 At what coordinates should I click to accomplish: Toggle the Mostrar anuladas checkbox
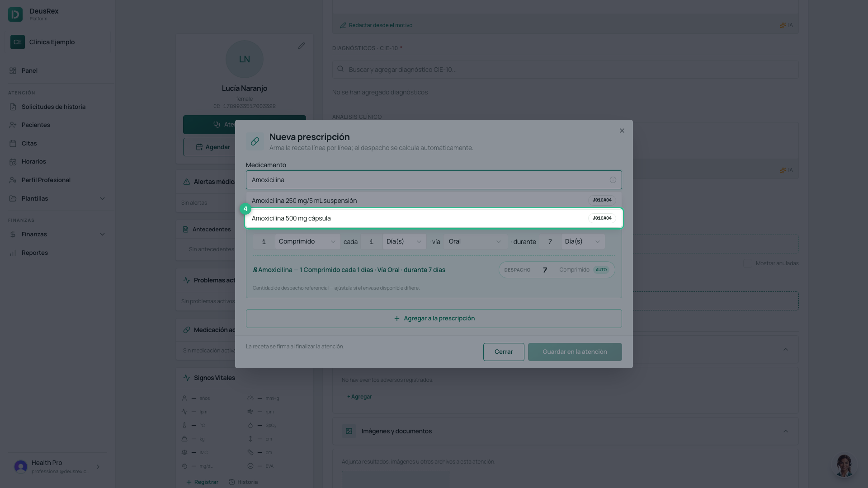pyautogui.click(x=748, y=263)
